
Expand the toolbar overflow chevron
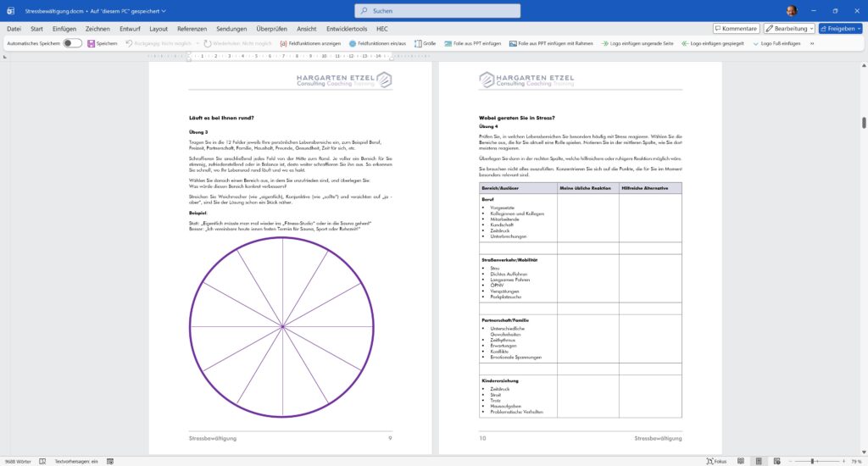[812, 43]
